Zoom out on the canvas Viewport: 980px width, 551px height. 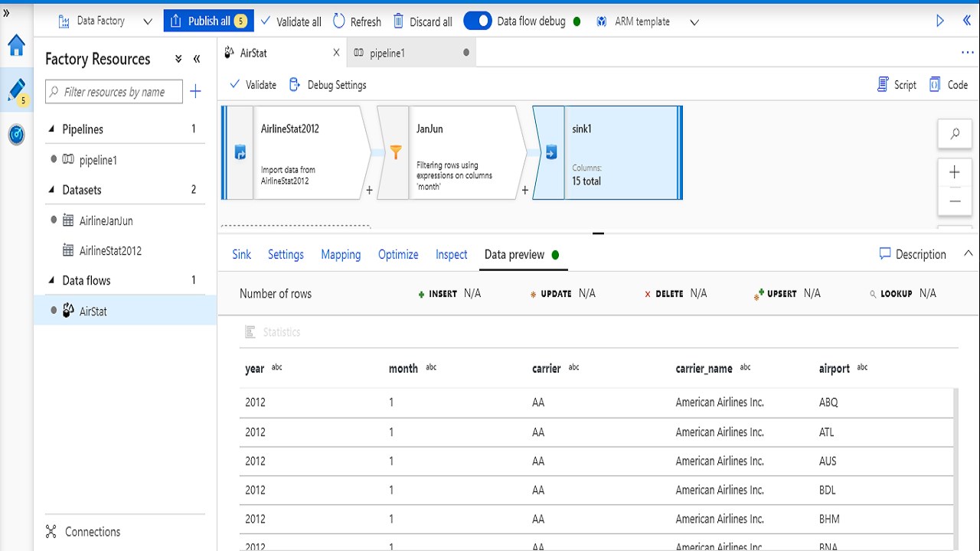tap(955, 201)
